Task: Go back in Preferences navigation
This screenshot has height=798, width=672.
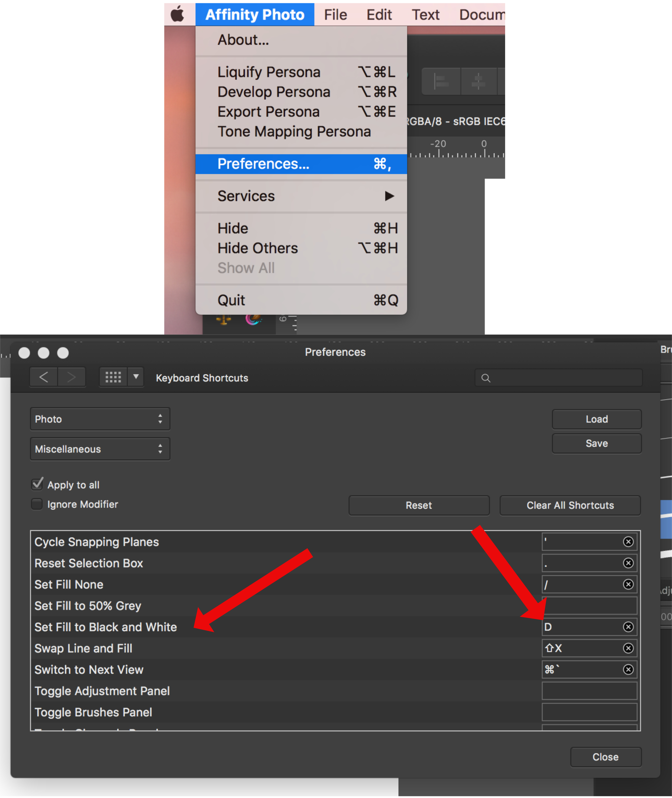Action: click(43, 377)
